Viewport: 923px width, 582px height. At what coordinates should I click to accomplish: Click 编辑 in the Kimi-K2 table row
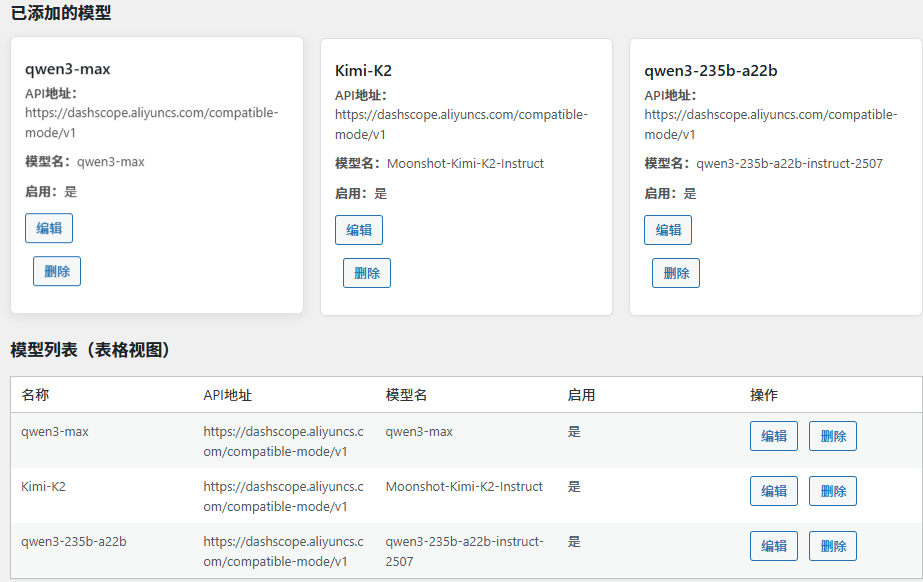[774, 491]
